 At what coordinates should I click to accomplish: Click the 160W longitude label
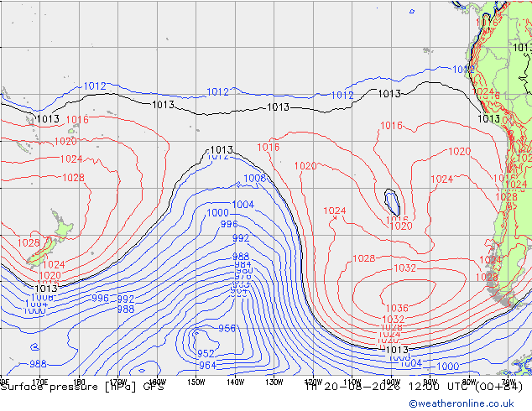point(158,382)
